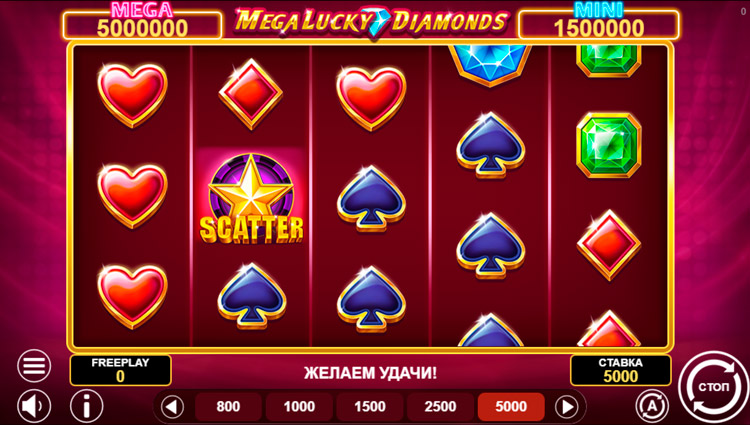Click the Scatter star symbol
The height and width of the screenshot is (425, 750).
point(251,198)
